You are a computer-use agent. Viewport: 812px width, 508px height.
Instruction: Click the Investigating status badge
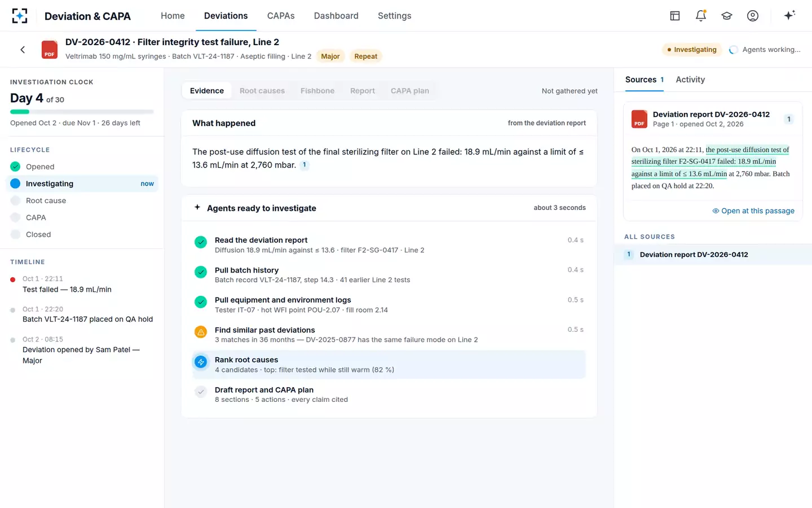[x=692, y=50]
